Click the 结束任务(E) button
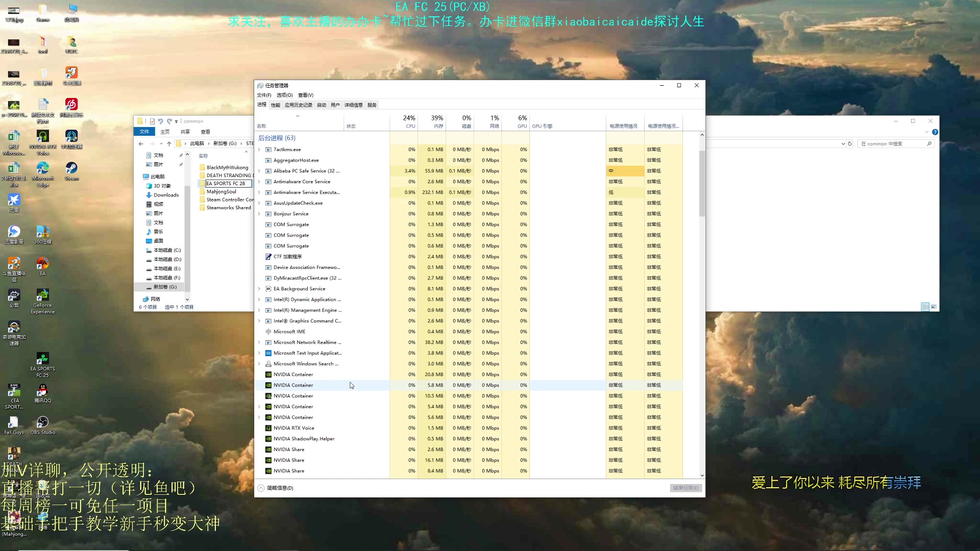980x551 pixels. (685, 488)
